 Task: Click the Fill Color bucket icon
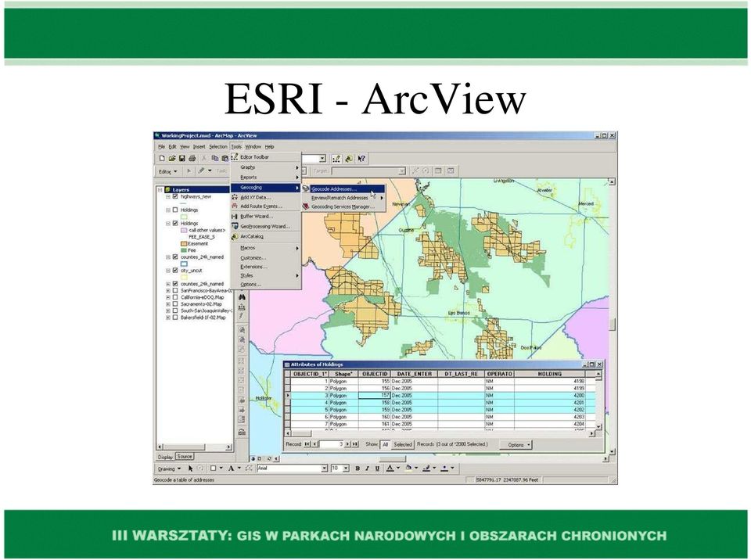click(408, 468)
